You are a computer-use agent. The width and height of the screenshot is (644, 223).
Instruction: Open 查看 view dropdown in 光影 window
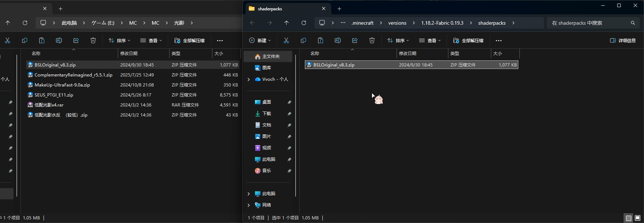tap(151, 40)
